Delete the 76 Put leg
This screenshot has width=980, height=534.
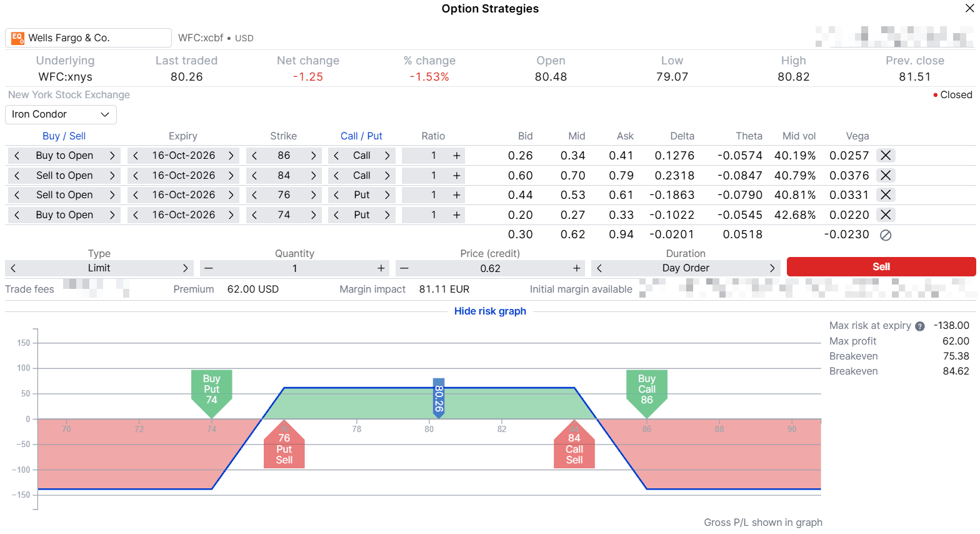(886, 194)
